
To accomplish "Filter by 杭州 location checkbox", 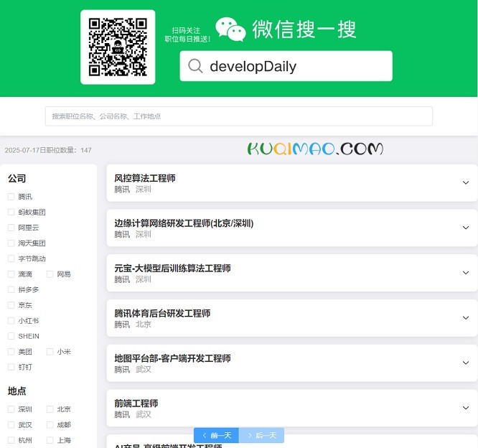I will pos(11,440).
